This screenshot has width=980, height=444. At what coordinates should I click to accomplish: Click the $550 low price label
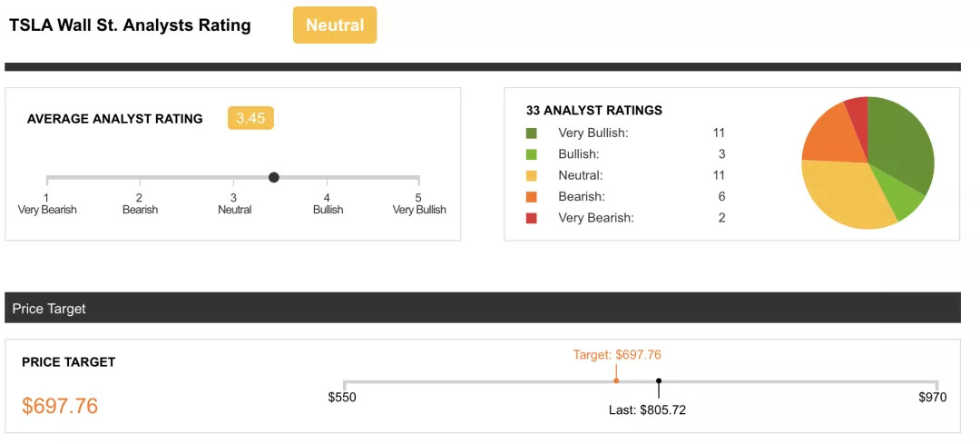pyautogui.click(x=342, y=398)
